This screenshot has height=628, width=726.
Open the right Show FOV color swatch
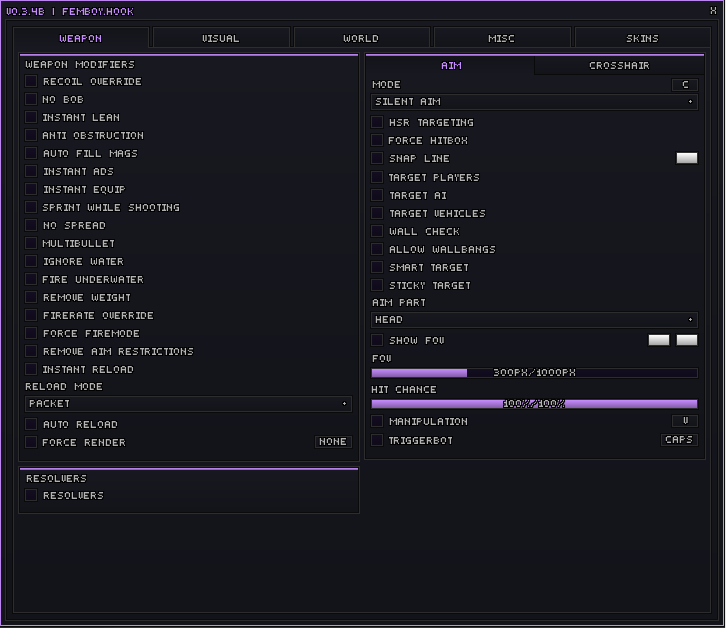tap(687, 340)
